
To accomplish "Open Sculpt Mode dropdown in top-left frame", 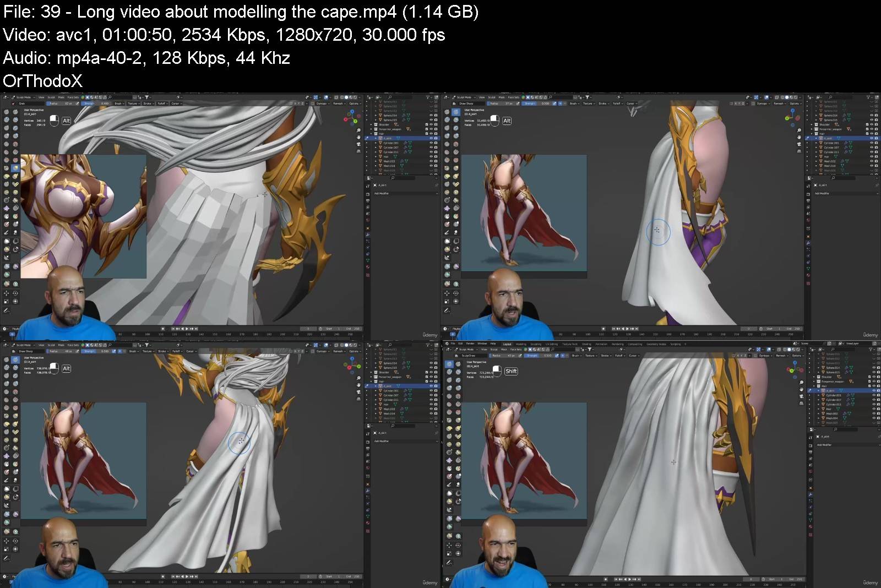I will 23,97.
